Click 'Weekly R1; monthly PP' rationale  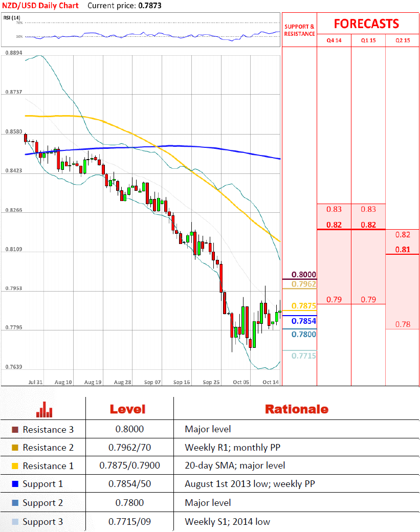tap(232, 448)
